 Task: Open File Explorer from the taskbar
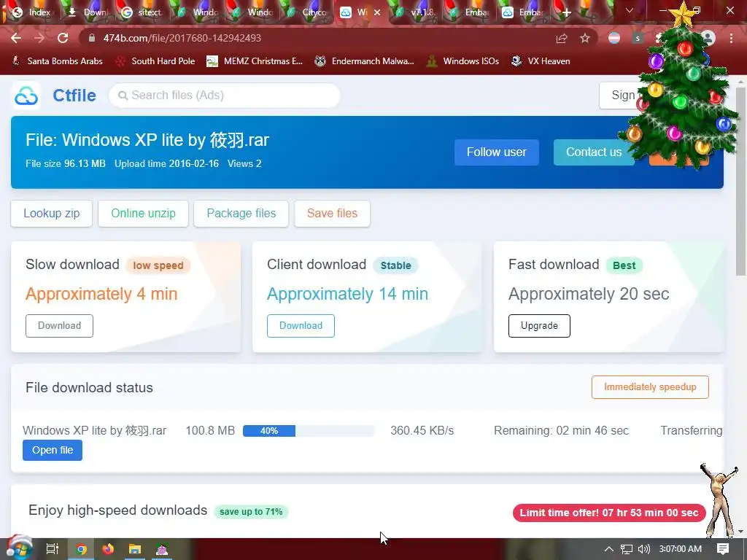[135, 550]
